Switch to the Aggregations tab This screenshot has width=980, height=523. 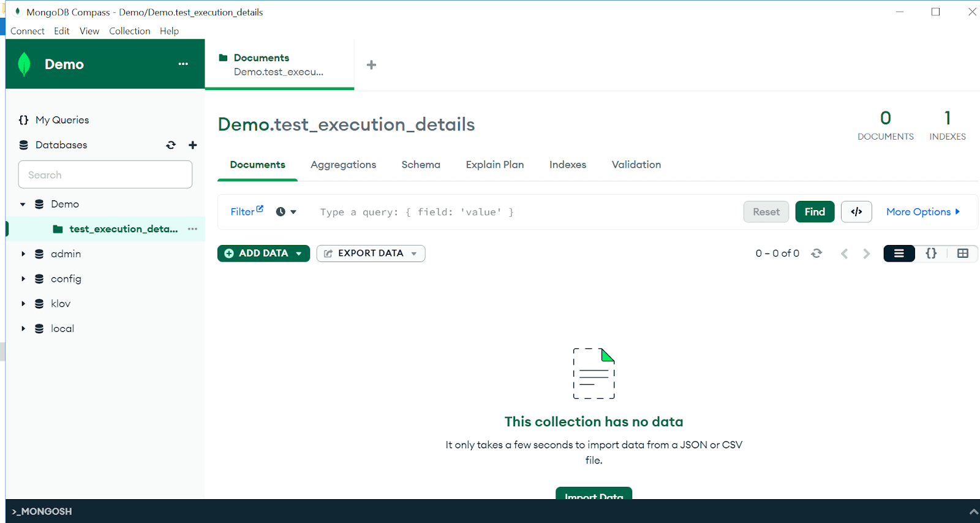click(344, 165)
